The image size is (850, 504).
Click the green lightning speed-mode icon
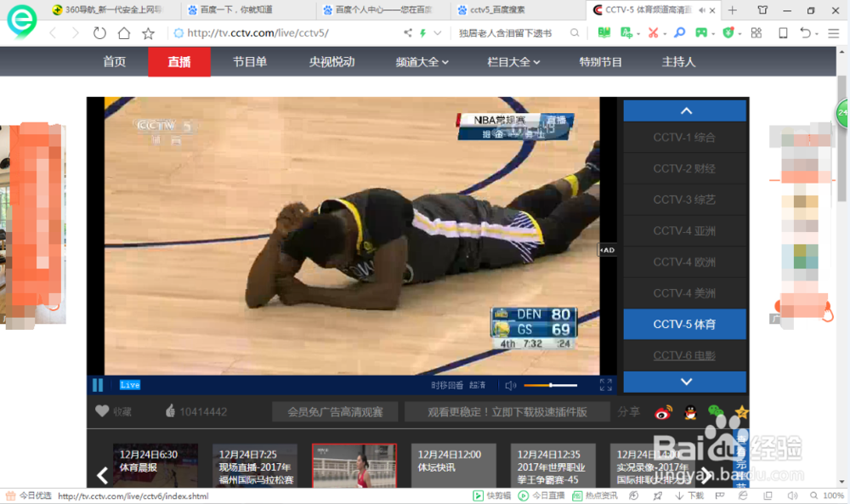pos(422,33)
